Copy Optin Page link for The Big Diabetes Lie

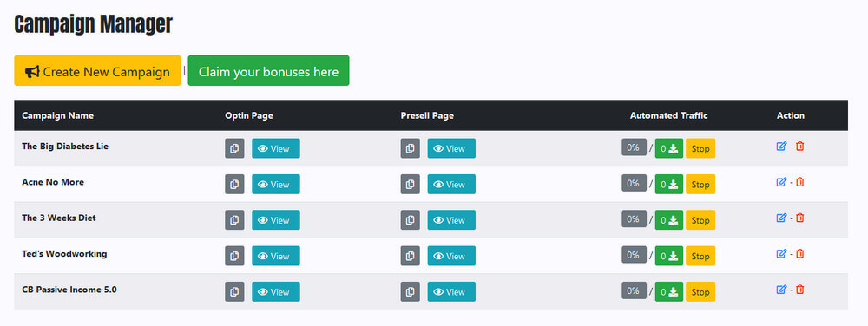tap(234, 148)
